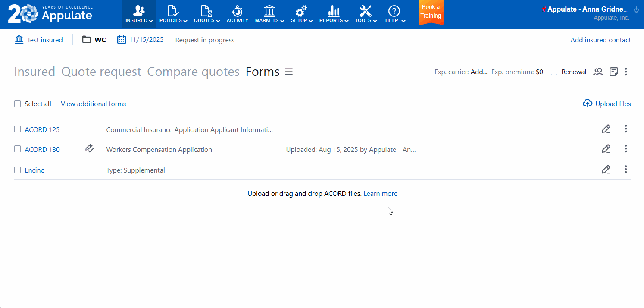644x308 pixels.
Task: Toggle the Select all checkbox
Action: [x=17, y=104]
